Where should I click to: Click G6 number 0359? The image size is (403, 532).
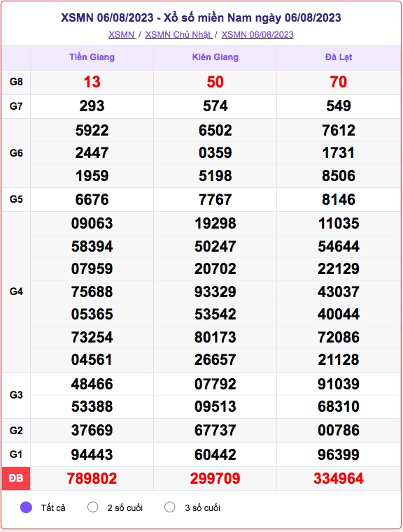tap(215, 153)
